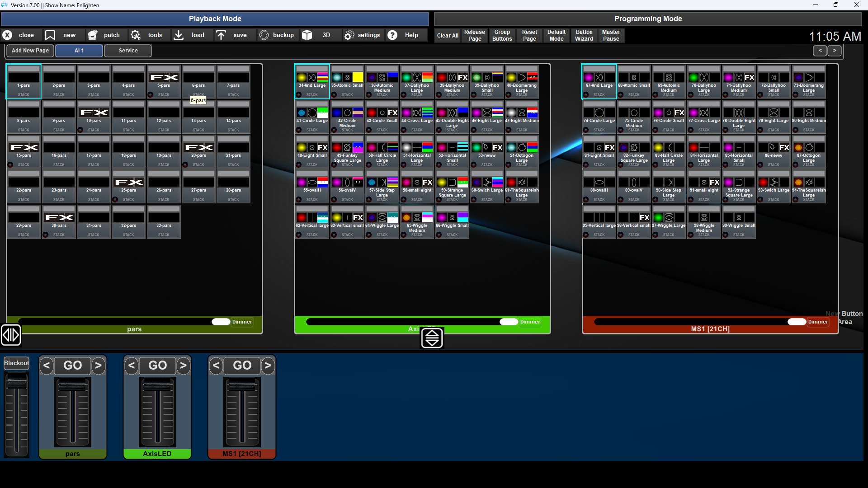This screenshot has width=868, height=488.
Task: Toggle the AxisLED Dimmer switch
Action: (x=509, y=322)
